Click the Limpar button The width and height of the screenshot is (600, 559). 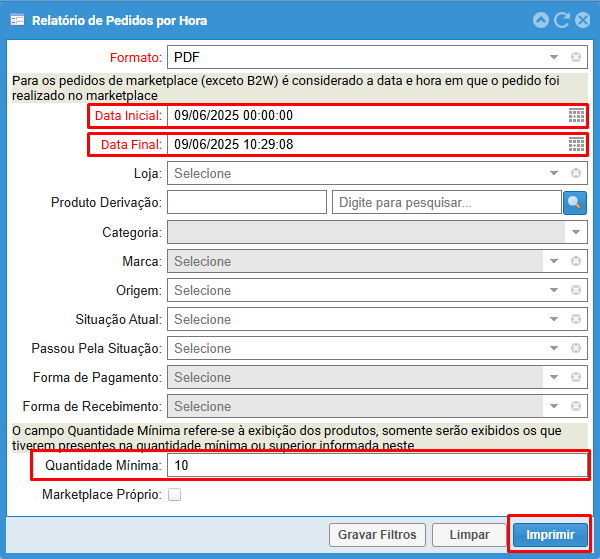470,535
